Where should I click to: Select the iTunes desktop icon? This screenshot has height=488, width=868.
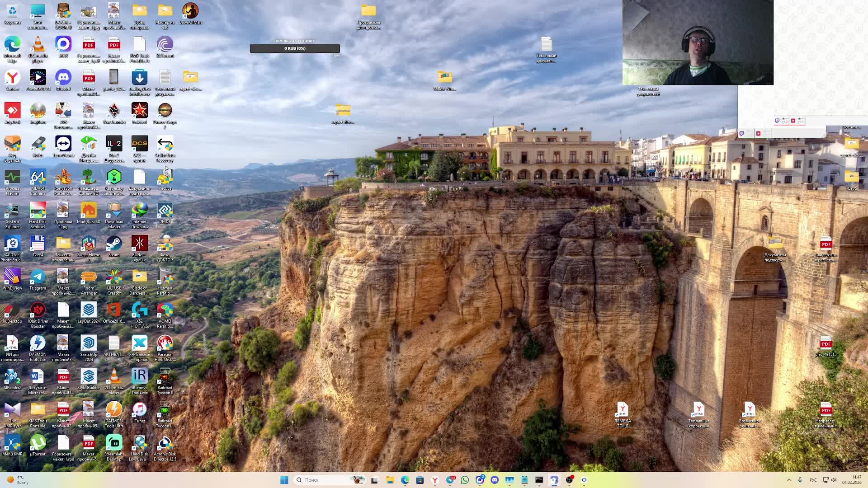tap(139, 411)
